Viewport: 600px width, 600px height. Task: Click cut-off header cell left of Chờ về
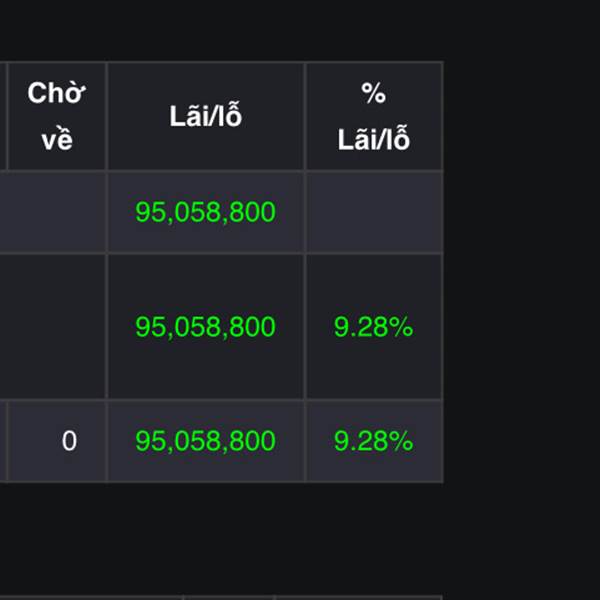point(3,116)
